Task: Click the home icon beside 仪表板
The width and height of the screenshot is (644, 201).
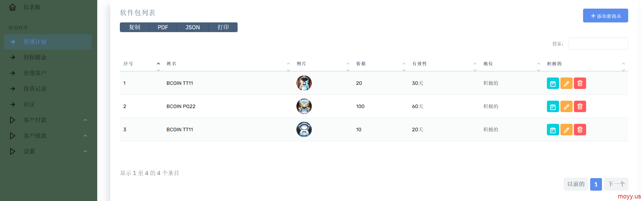Action: (x=12, y=7)
